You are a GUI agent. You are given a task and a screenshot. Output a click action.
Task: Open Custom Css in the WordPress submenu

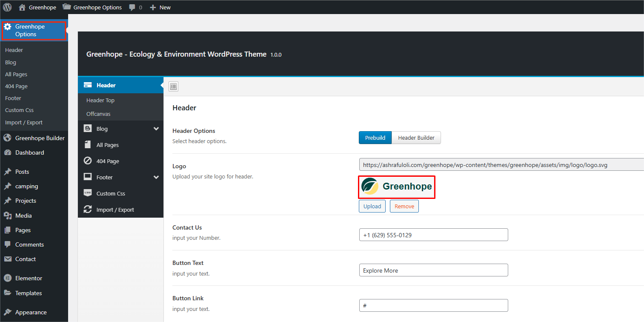19,110
